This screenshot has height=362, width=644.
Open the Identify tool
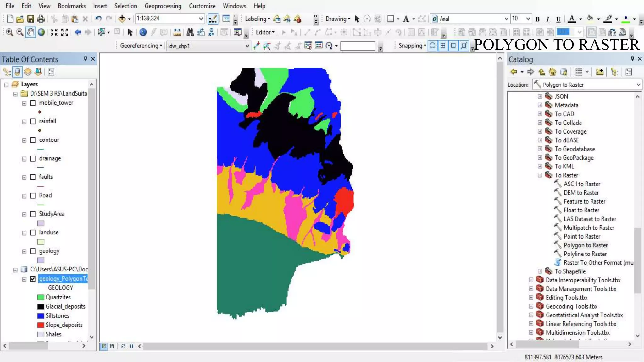(x=143, y=32)
